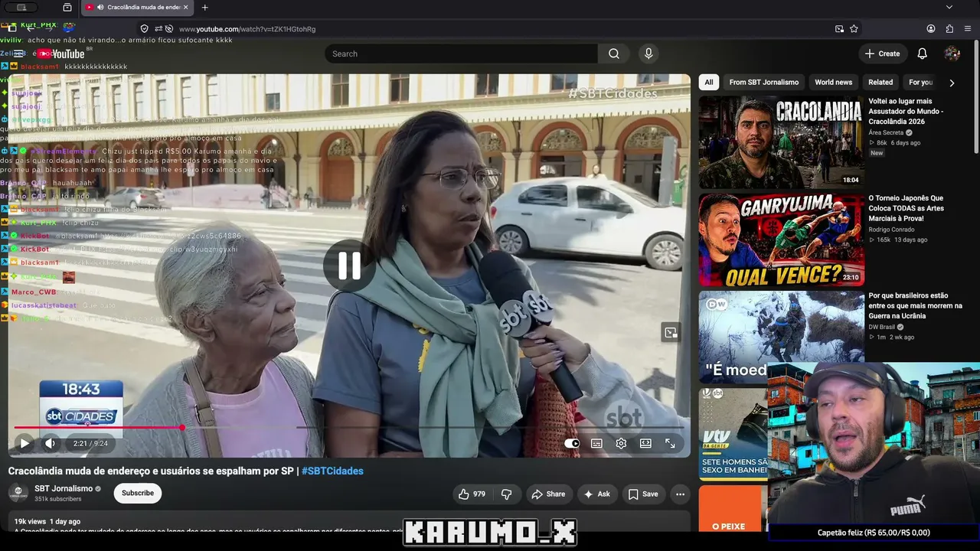Screen dimensions: 980x551
Task: Open 'Voltei ao lugar mais Assustador' title
Action: click(x=906, y=111)
